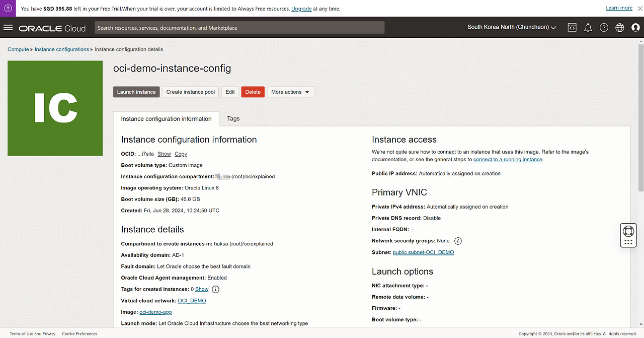The height and width of the screenshot is (338, 644).
Task: Open the user profile avatar menu
Action: (x=635, y=28)
